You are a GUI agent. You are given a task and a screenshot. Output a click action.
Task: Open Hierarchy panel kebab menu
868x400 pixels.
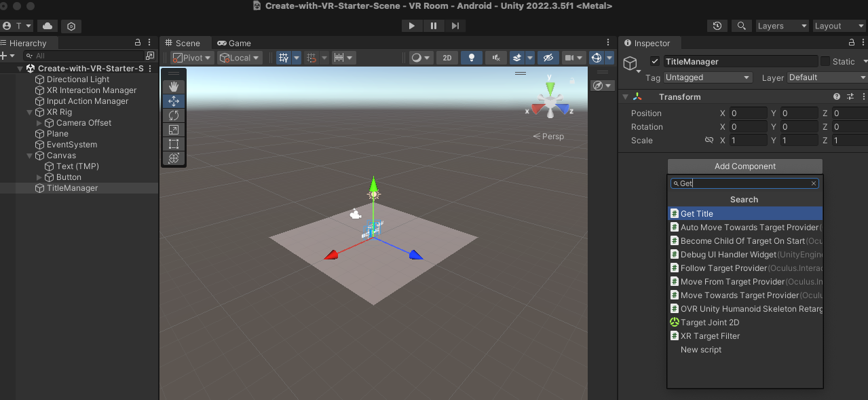[150, 43]
